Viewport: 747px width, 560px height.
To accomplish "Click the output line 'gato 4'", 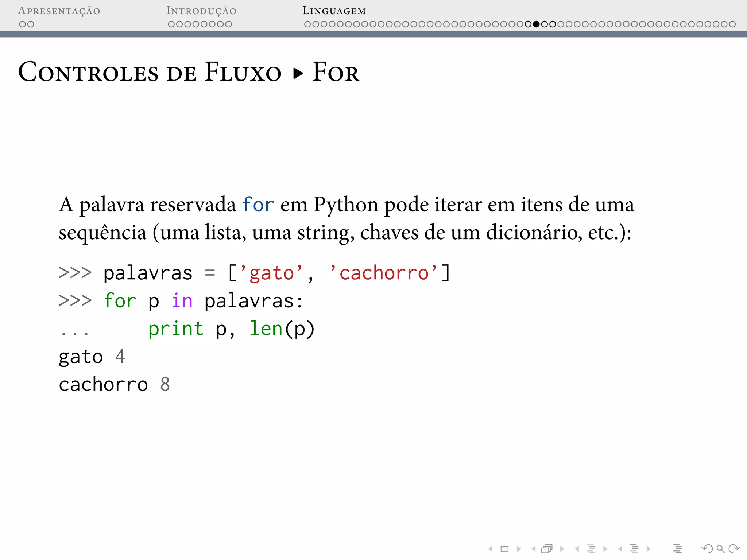I will pyautogui.click(x=92, y=357).
